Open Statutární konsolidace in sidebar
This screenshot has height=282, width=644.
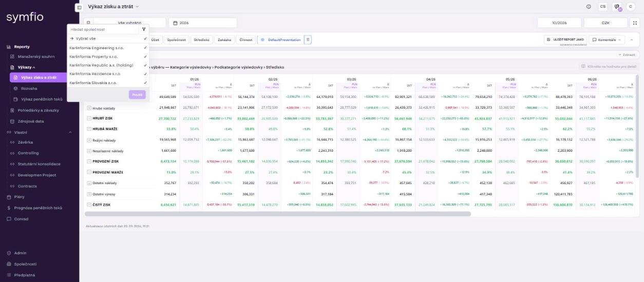tap(39, 164)
